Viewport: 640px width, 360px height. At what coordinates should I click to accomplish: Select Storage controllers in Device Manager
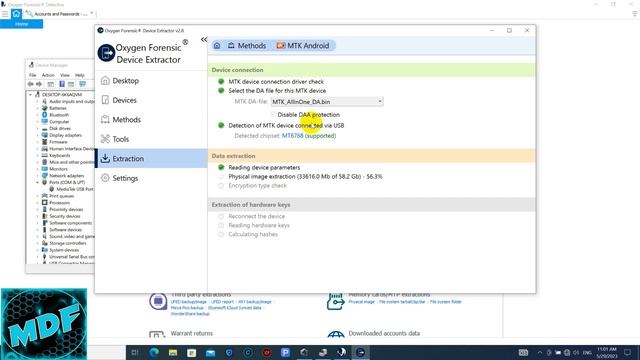pyautogui.click(x=68, y=243)
